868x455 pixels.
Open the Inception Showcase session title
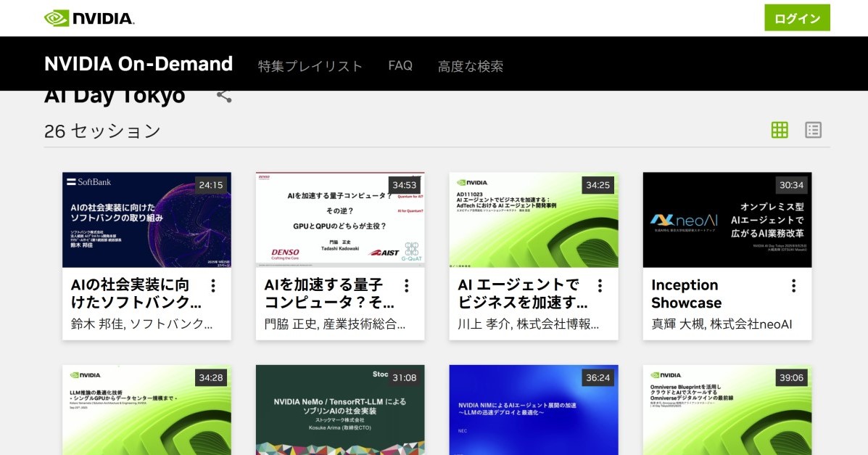click(x=686, y=294)
